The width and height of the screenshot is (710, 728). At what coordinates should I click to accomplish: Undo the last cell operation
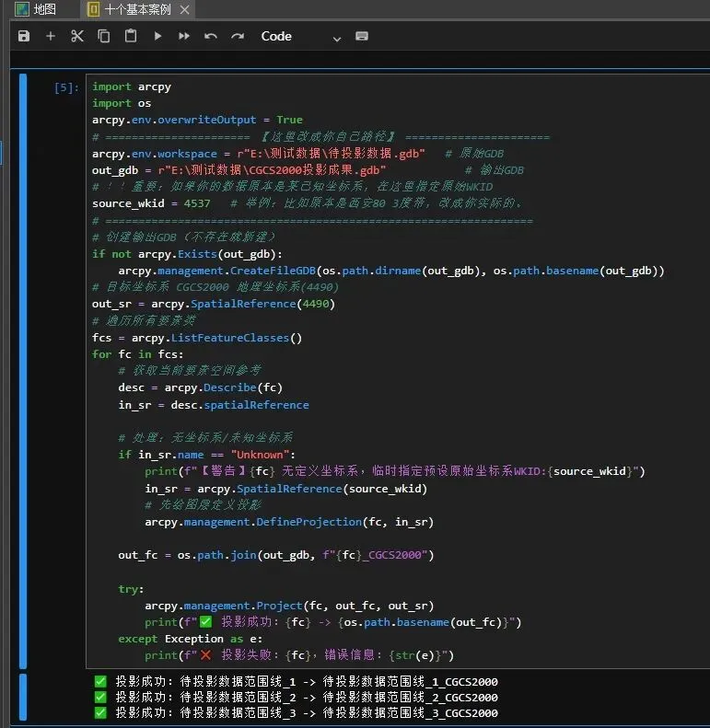(211, 36)
